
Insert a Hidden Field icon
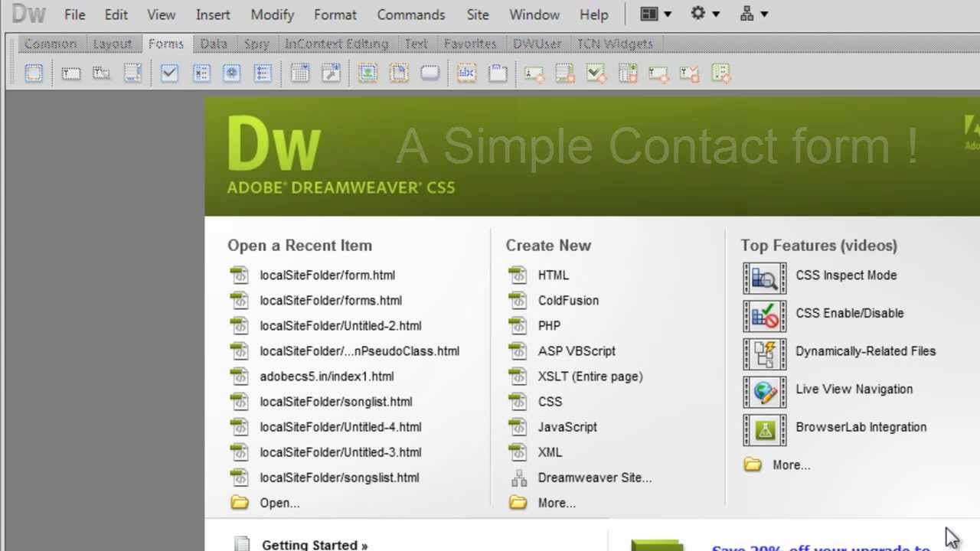click(101, 73)
